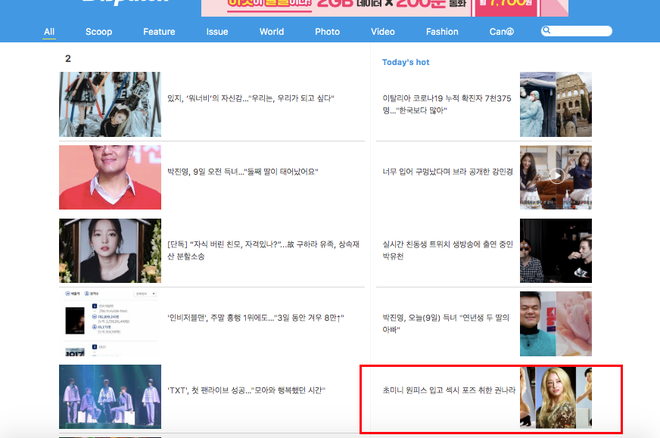Open the framed portrait memorial thumbnail
The width and height of the screenshot is (660, 438).
point(110,250)
